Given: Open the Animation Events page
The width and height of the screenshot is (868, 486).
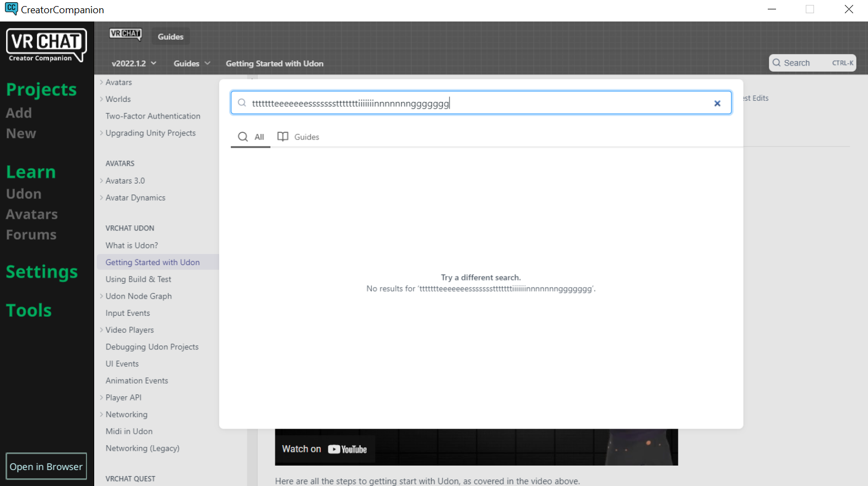Looking at the screenshot, I should pyautogui.click(x=137, y=381).
